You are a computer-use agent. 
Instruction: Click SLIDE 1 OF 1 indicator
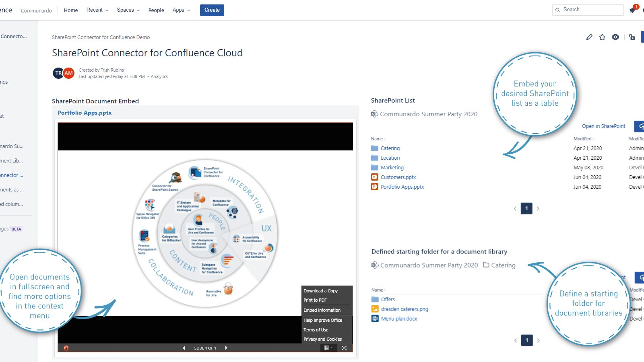[205, 348]
